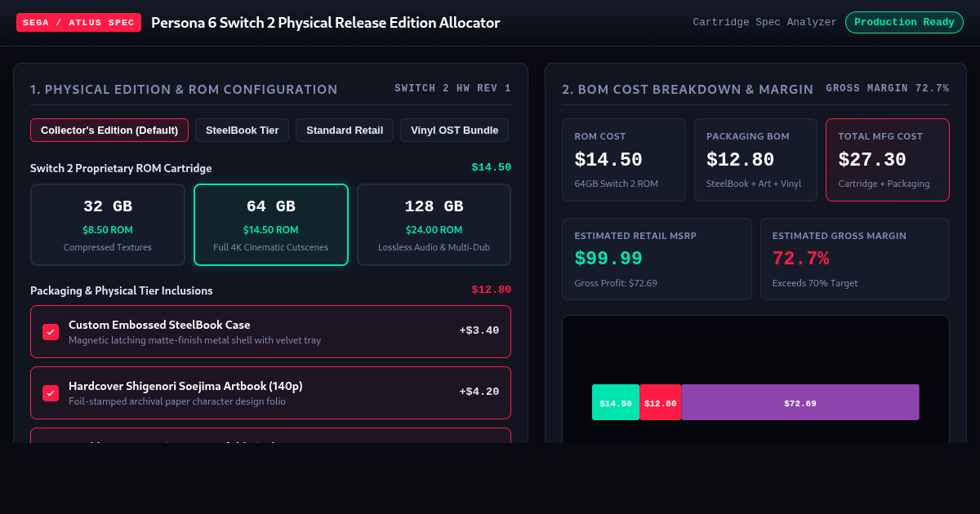
Task: Pick the 64 GB ROM cartridge card
Action: (x=271, y=224)
